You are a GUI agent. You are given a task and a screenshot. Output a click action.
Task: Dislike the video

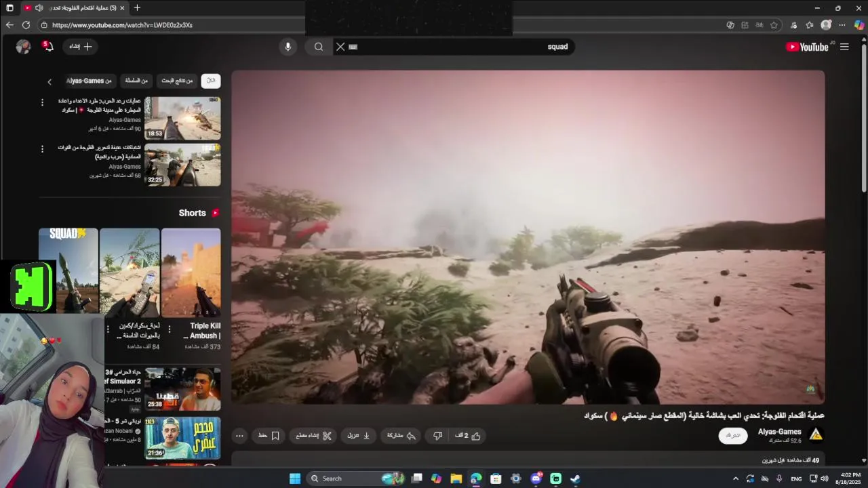[x=438, y=436]
